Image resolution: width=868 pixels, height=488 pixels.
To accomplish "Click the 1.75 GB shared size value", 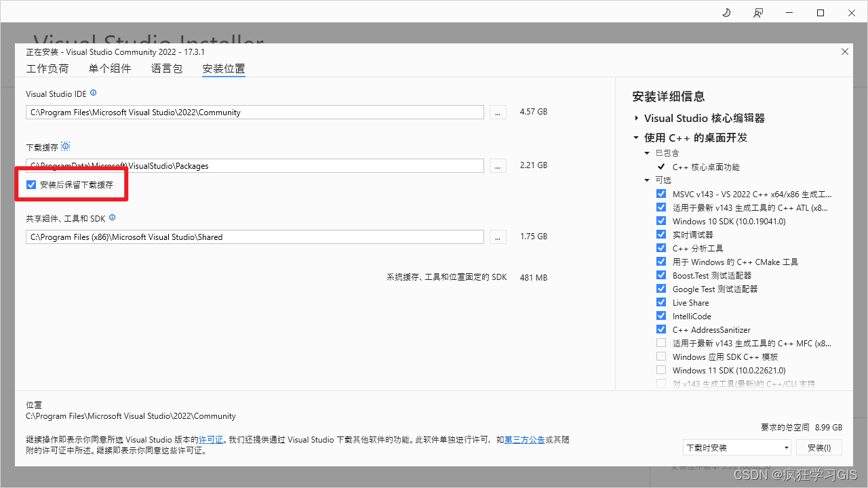I will [533, 237].
